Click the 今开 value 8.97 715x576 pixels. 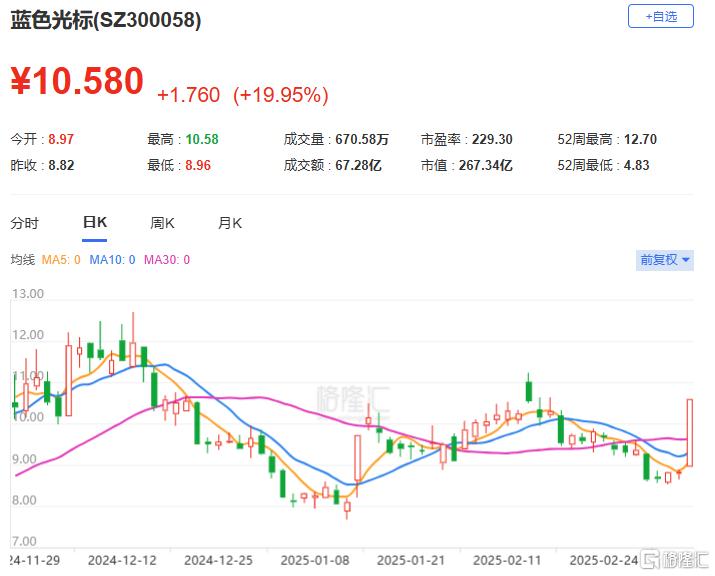pos(61,139)
